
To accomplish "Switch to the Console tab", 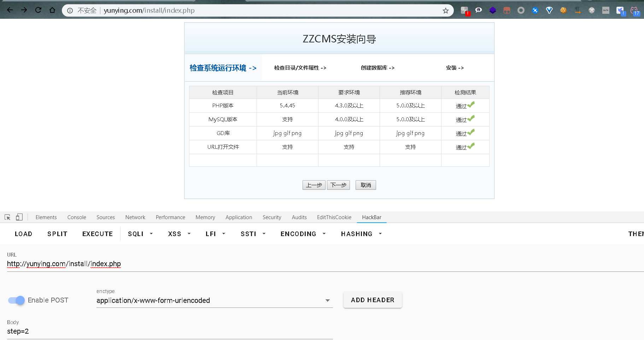I will point(77,217).
